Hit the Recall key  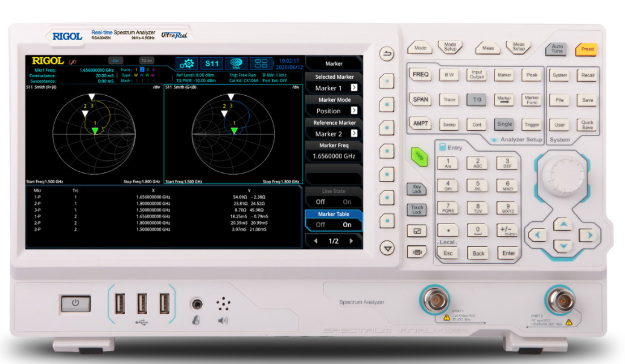tap(587, 75)
